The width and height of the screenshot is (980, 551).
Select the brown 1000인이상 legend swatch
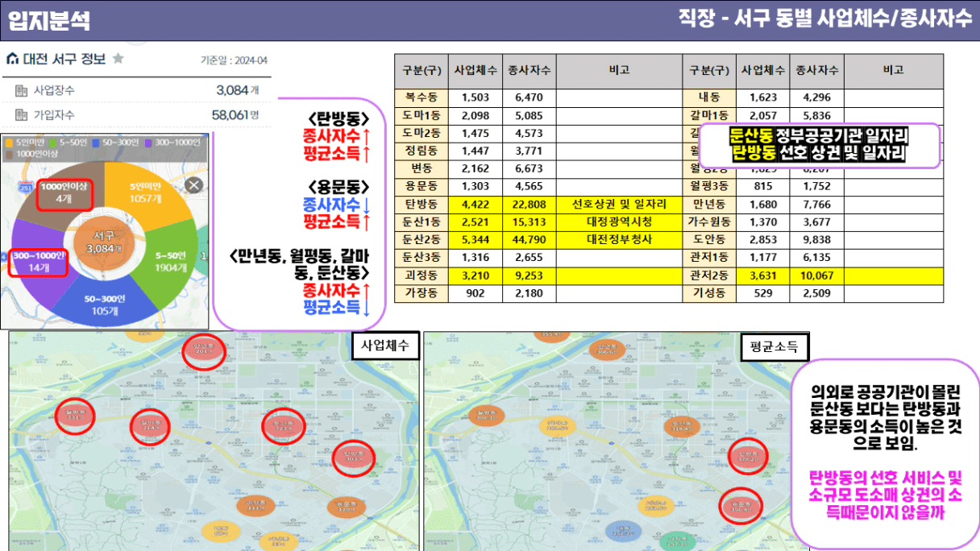point(10,154)
